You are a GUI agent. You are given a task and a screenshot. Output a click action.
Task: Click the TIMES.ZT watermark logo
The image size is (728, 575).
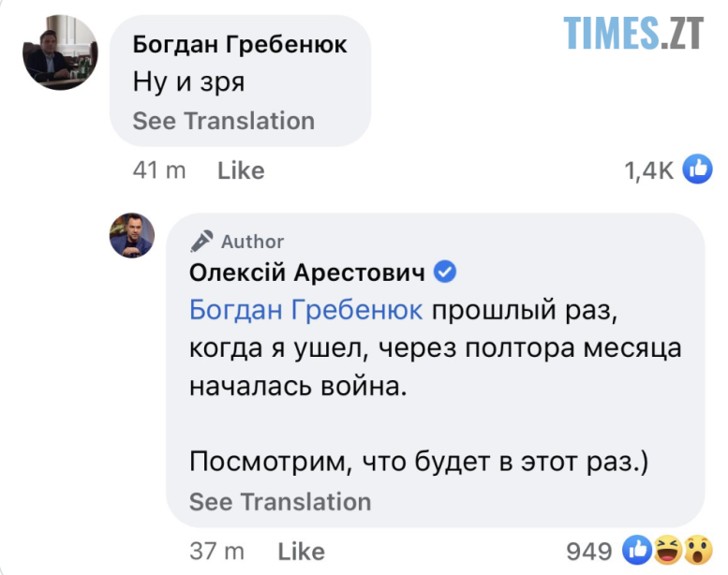tap(632, 34)
